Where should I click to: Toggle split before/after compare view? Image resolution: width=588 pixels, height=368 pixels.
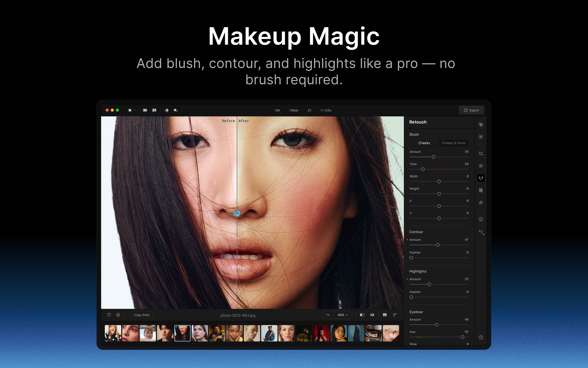point(362,315)
